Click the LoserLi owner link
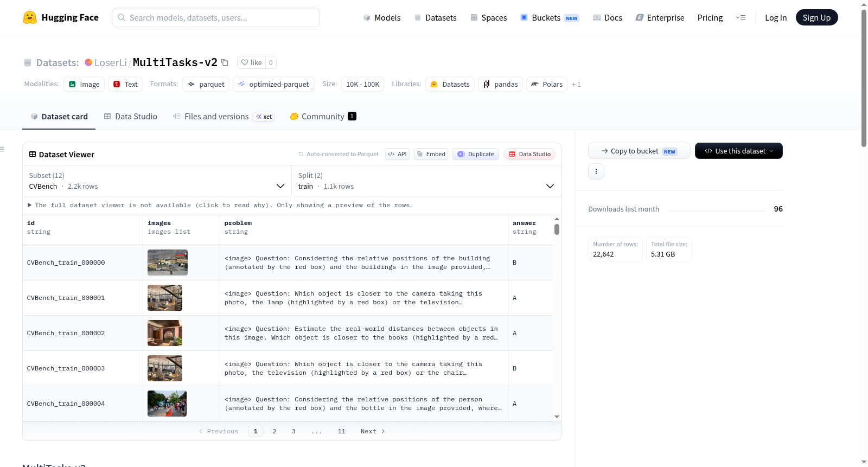This screenshot has width=868, height=467. click(111, 63)
